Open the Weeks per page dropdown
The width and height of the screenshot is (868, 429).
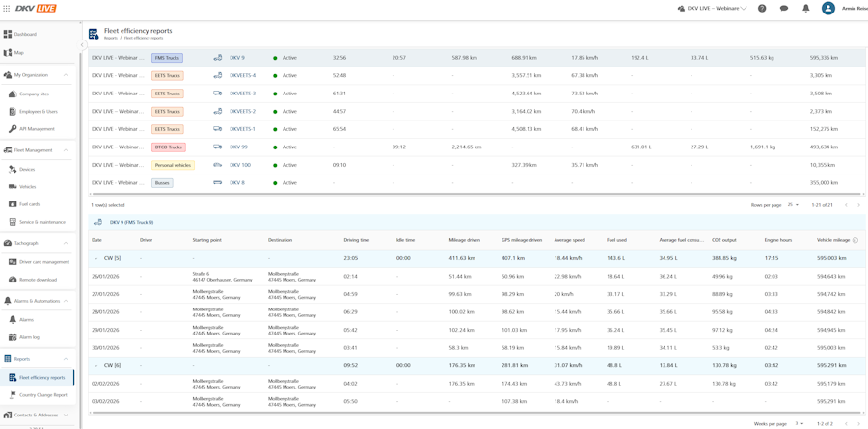[798, 423]
